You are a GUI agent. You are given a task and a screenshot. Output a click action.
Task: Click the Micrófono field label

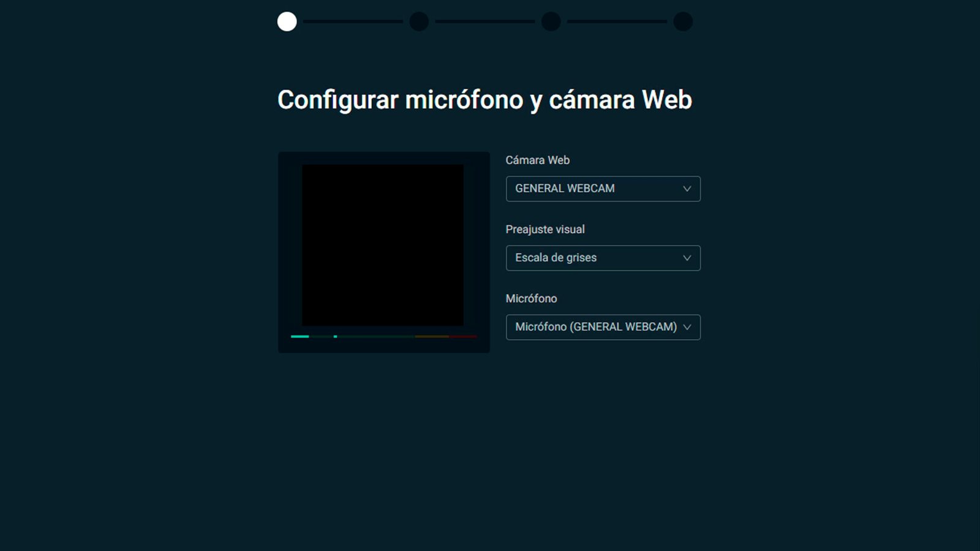(x=531, y=299)
